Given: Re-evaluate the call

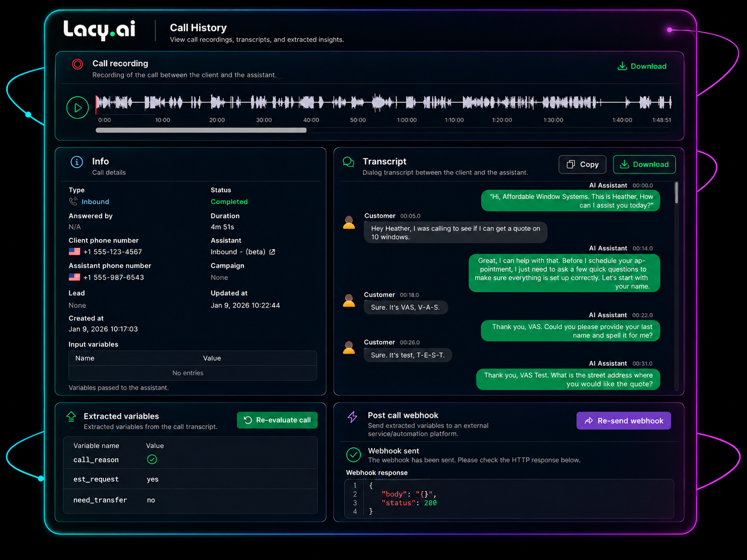Looking at the screenshot, I should 277,420.
